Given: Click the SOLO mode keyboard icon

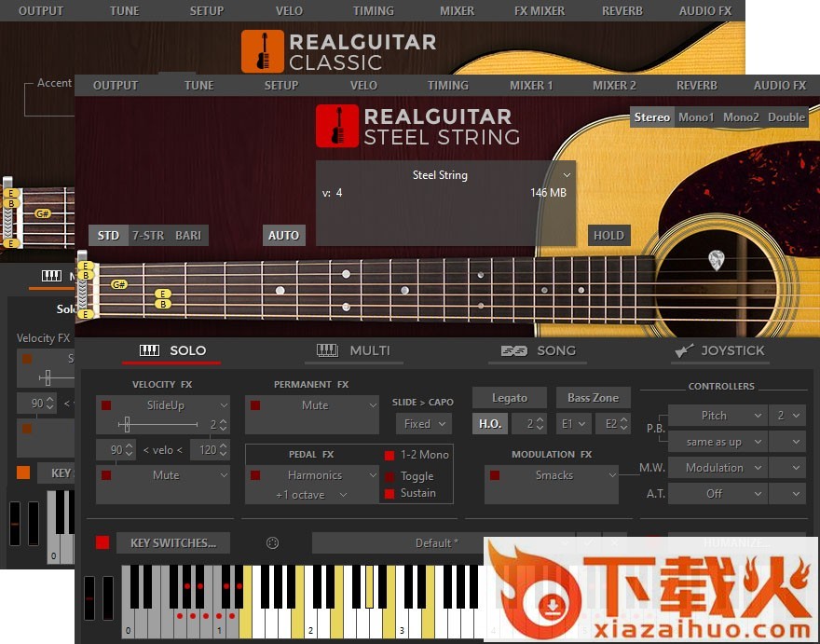Looking at the screenshot, I should tap(150, 350).
